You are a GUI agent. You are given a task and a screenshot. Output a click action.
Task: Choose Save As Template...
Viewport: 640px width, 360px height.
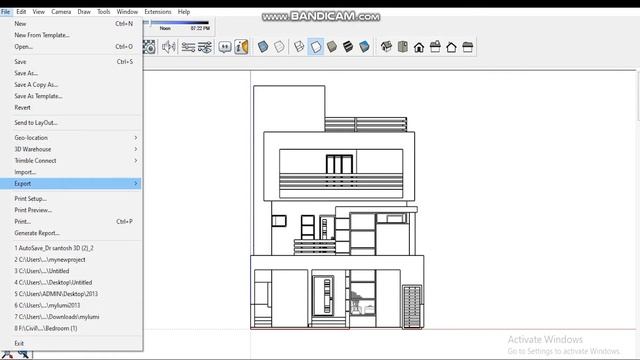tap(71, 96)
